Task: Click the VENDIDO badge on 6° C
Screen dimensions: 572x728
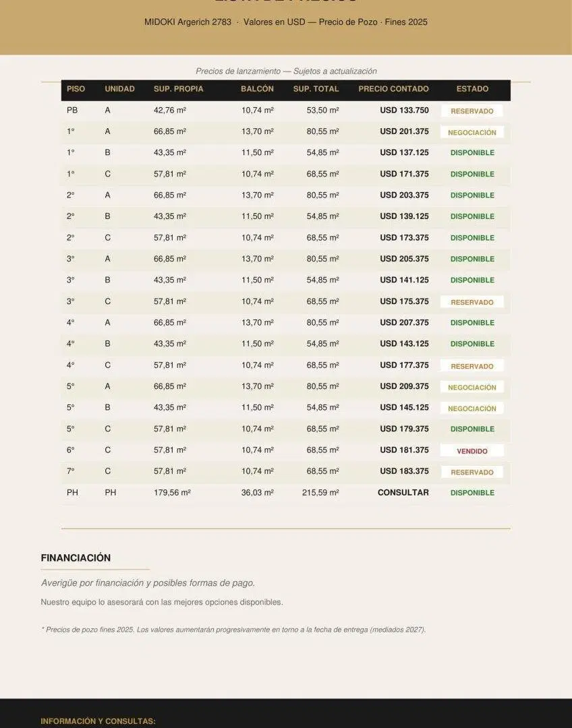Action: click(x=472, y=451)
